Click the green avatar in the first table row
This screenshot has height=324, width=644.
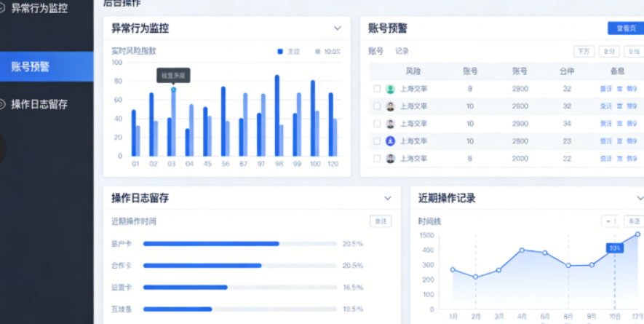tap(390, 89)
